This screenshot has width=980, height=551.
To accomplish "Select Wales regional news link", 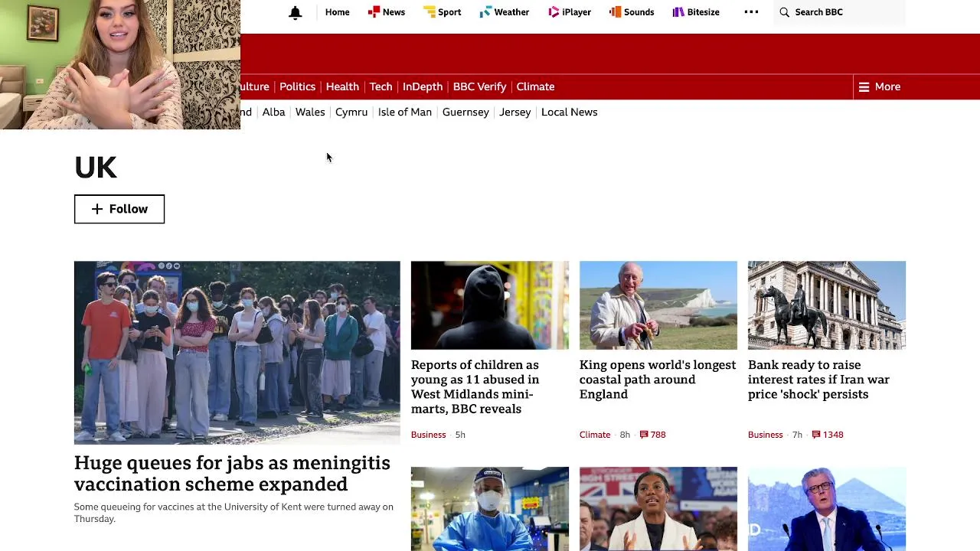I will click(x=310, y=112).
